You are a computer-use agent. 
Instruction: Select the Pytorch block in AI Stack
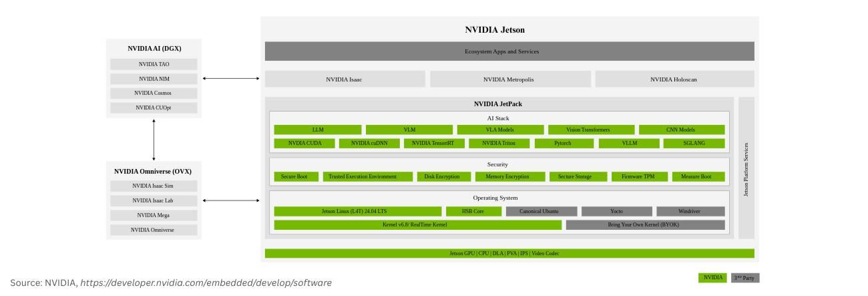point(562,143)
